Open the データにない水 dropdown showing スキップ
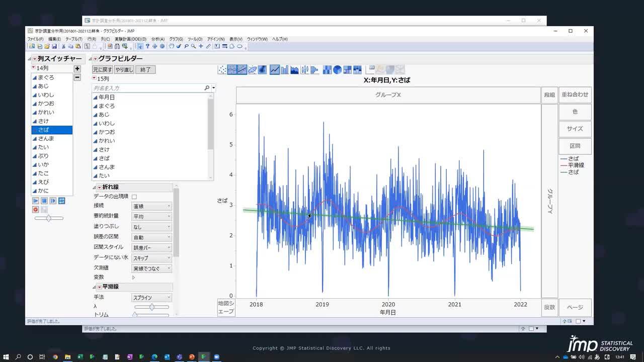 pyautogui.click(x=152, y=257)
